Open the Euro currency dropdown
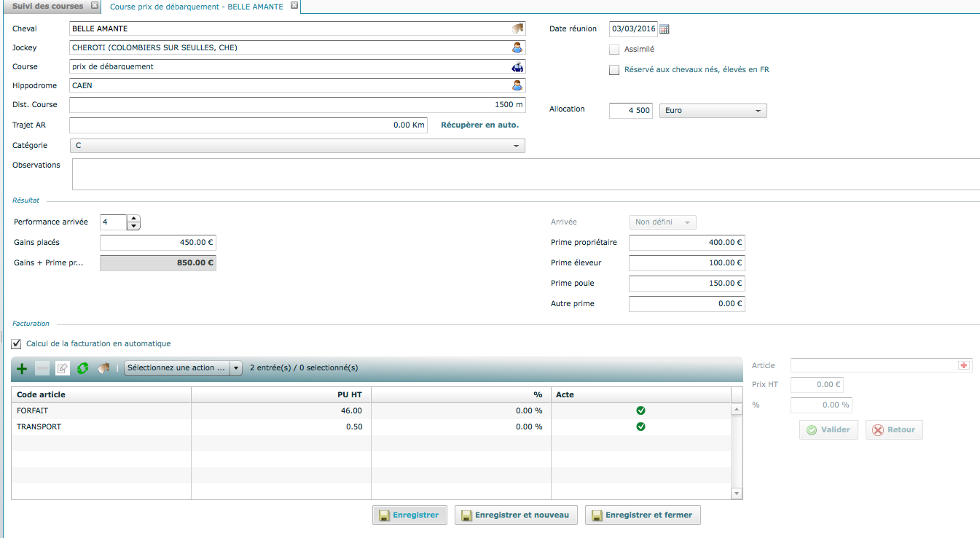 tap(713, 111)
